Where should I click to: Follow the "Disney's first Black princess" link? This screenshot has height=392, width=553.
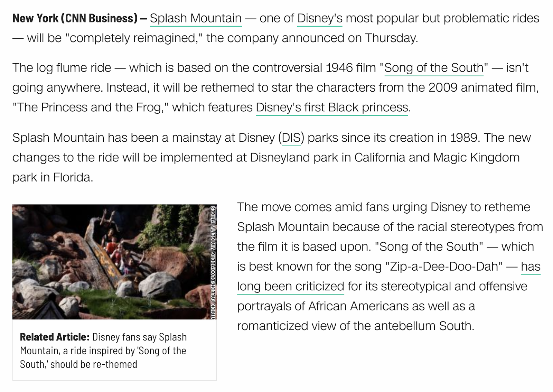(332, 108)
